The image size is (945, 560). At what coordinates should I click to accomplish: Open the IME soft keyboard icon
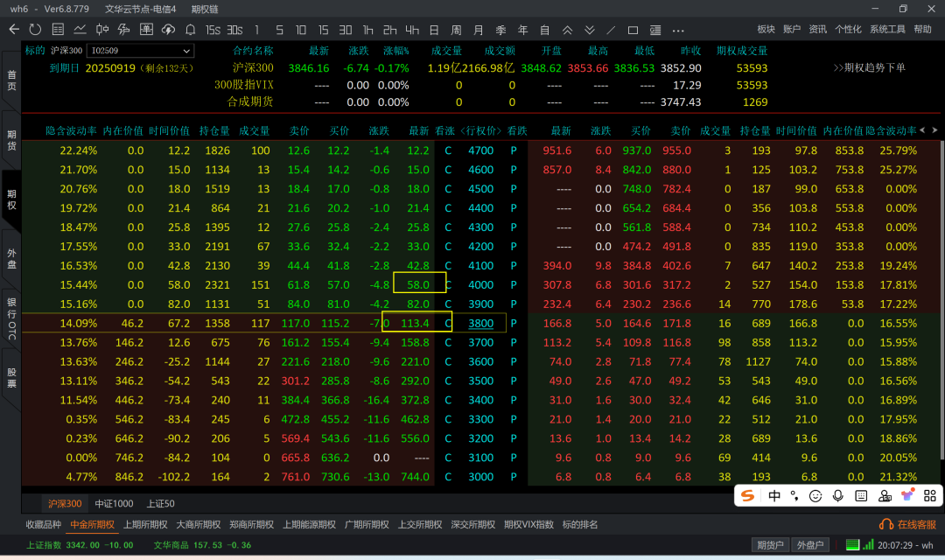[x=861, y=495]
